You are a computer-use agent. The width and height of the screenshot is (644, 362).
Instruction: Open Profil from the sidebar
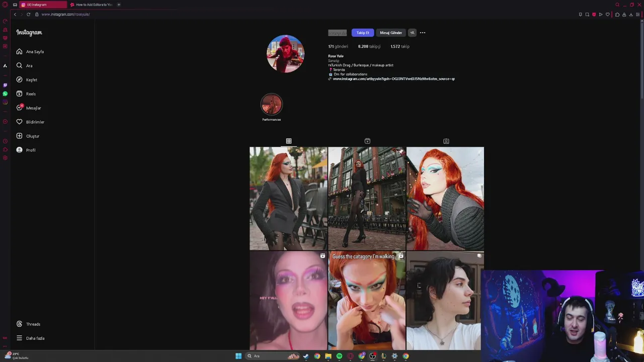[x=26, y=150]
